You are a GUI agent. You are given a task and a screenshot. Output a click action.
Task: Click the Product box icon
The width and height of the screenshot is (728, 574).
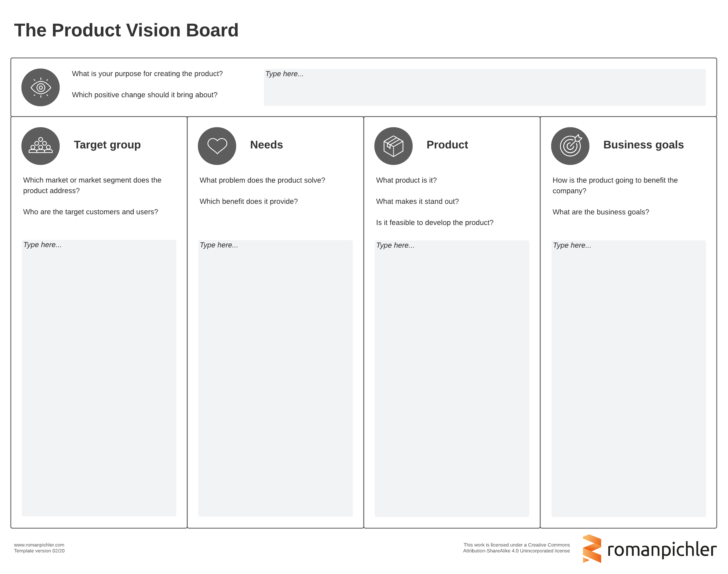click(x=393, y=146)
